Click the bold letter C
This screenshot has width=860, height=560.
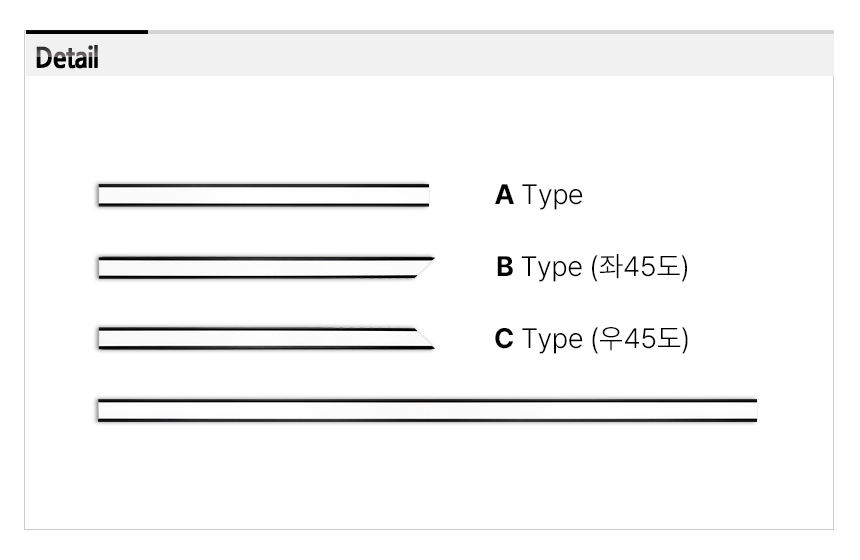pyautogui.click(x=504, y=339)
